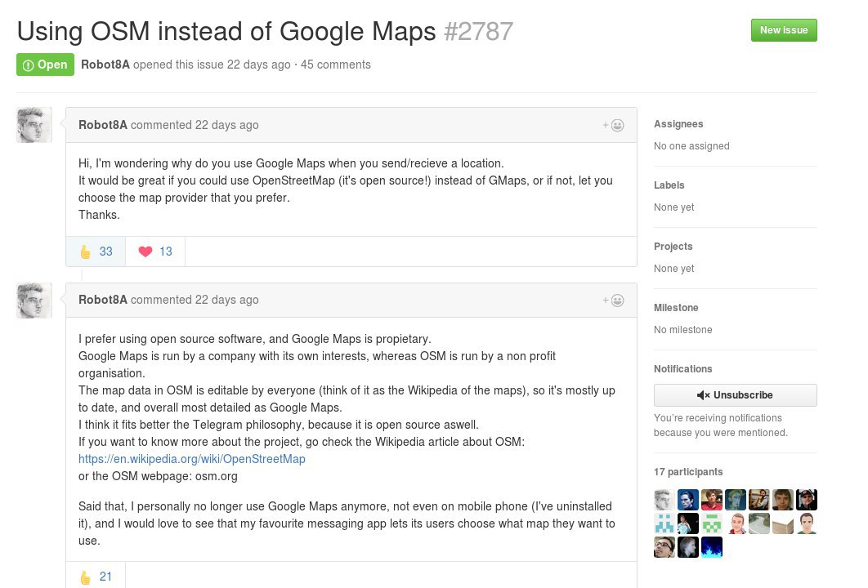Screen dimensions: 868x588
Task: Open beige box-corner participant avatar
Action: point(783,523)
